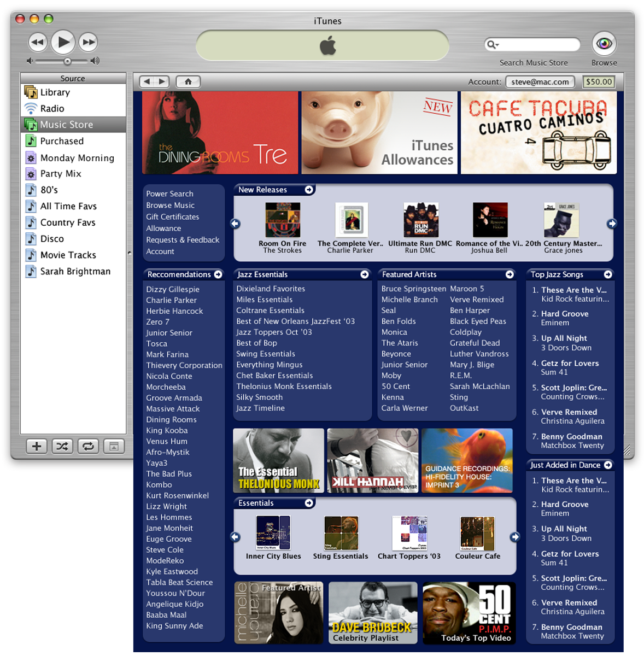Open the search magnifier dropdown
Image resolution: width=644 pixels, height=656 pixels.
click(x=493, y=44)
